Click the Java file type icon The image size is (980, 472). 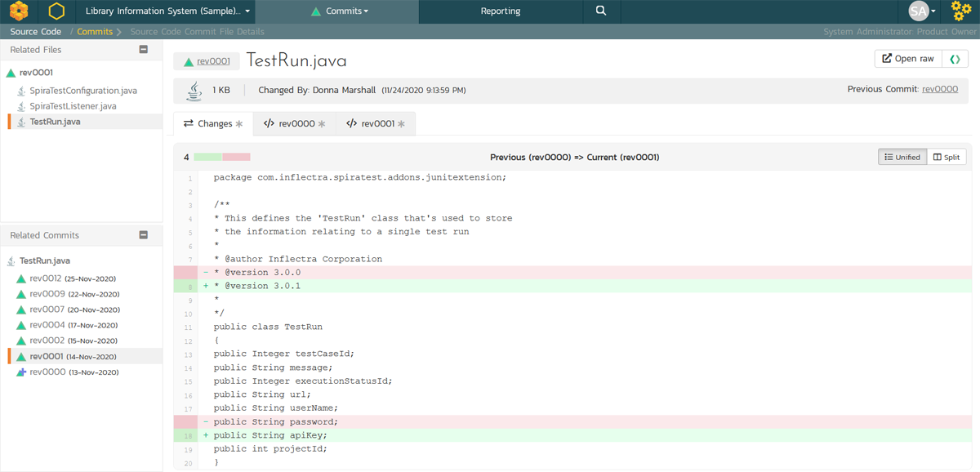[194, 91]
